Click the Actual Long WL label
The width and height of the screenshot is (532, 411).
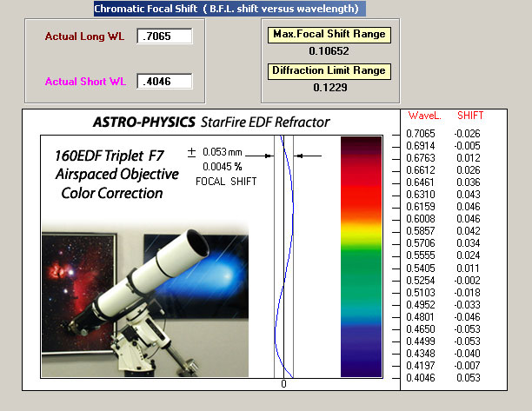click(85, 36)
